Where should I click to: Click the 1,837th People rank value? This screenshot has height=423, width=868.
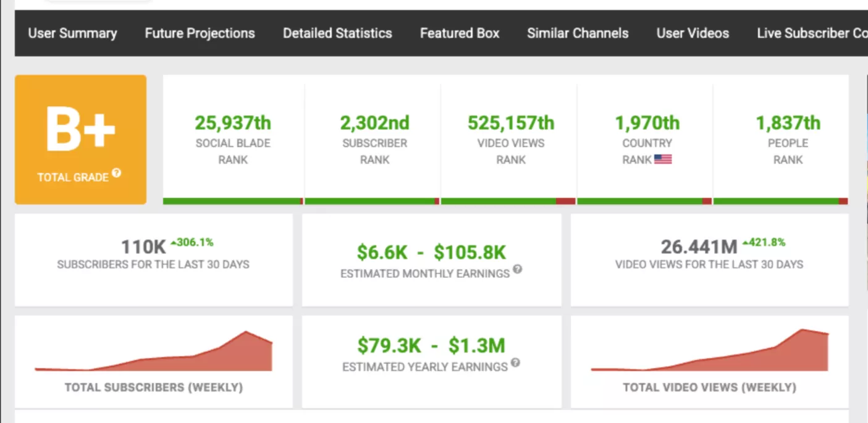[x=788, y=124]
